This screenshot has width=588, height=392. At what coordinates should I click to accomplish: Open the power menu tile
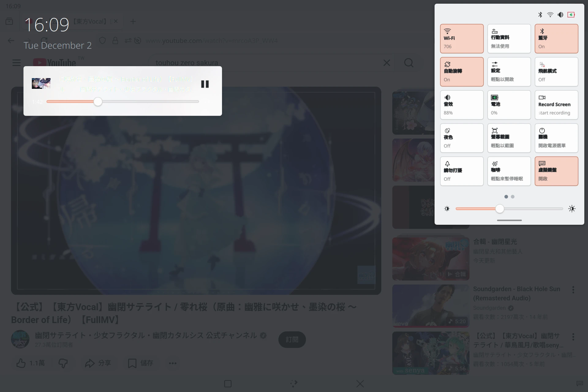pos(556,138)
